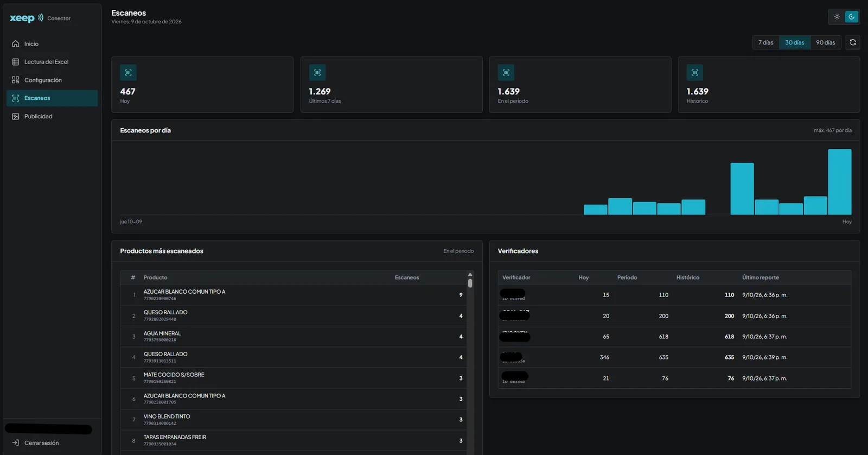The height and width of the screenshot is (455, 868).
Task: Click Período value 618 in Verificadores
Action: click(663, 337)
